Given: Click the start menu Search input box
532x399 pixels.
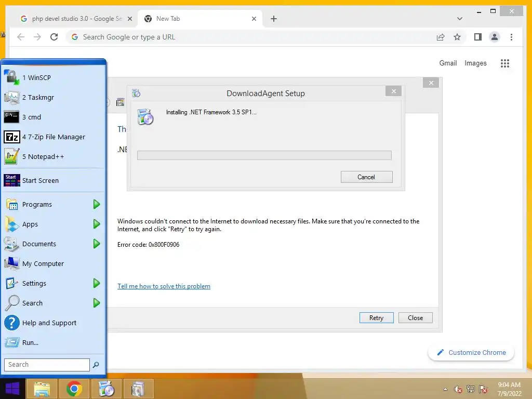Looking at the screenshot, I should tap(47, 365).
